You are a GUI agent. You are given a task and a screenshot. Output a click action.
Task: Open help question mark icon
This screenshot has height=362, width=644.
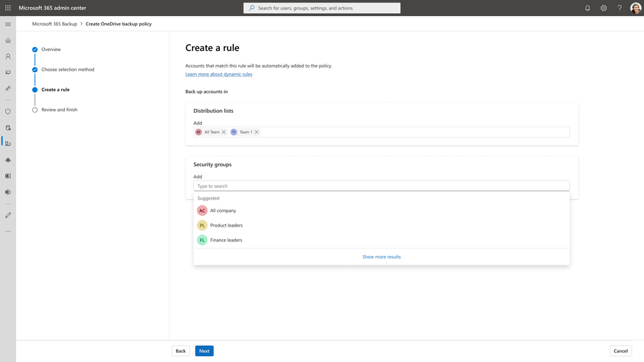(x=620, y=8)
